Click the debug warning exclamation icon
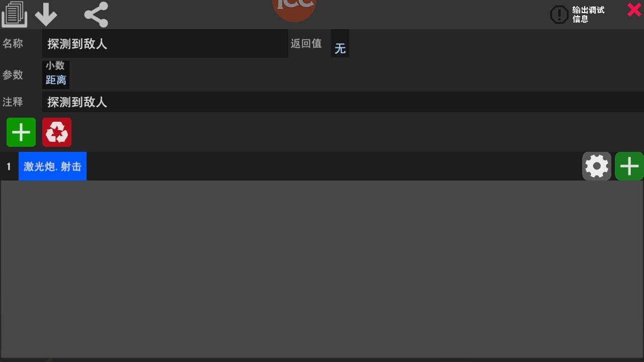 click(559, 15)
